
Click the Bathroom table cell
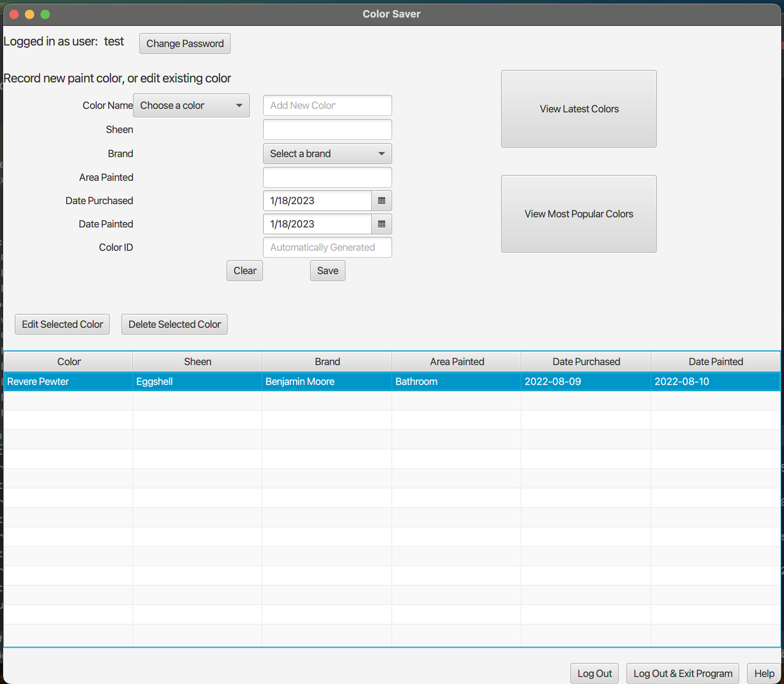pos(456,381)
